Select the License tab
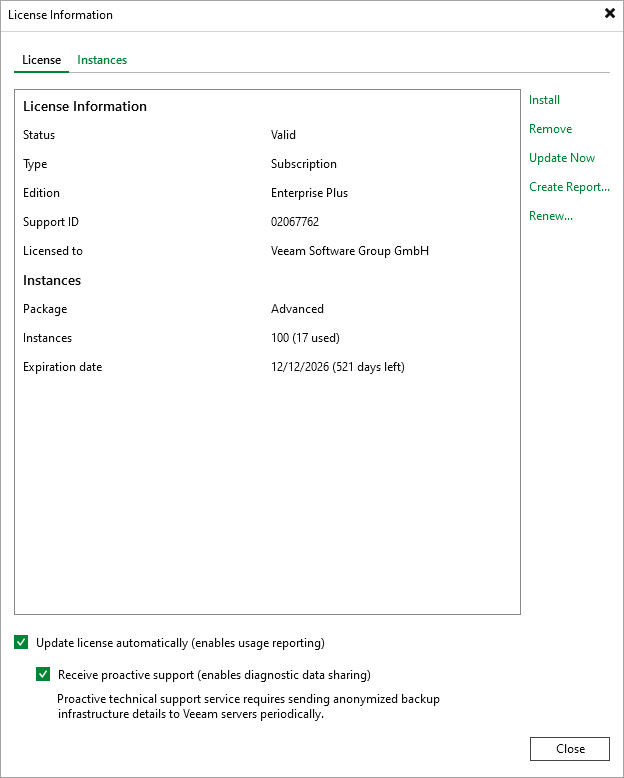Screen dimensions: 624x778 click(x=42, y=60)
